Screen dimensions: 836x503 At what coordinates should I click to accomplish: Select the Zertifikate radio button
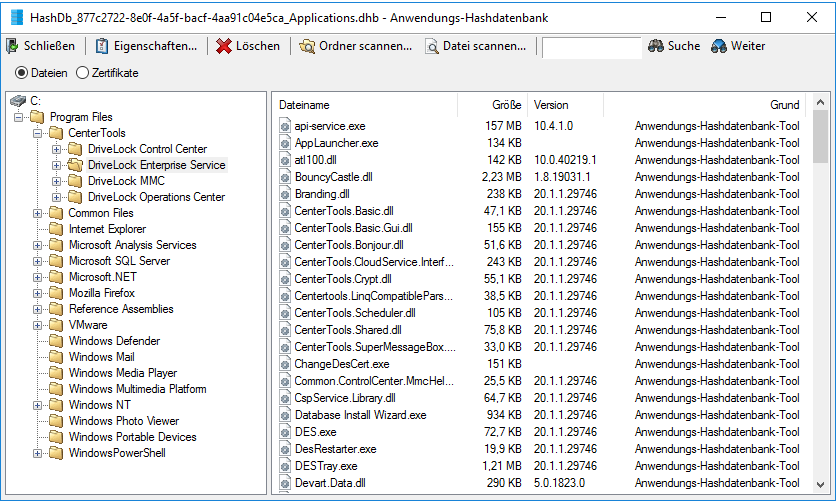pos(82,73)
